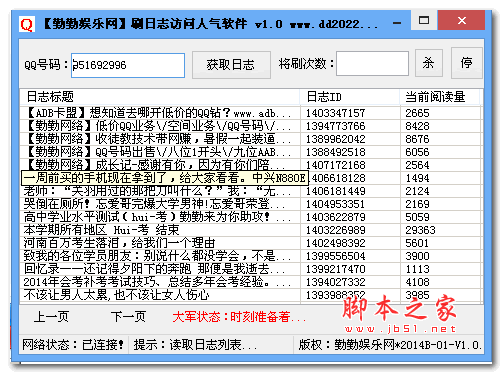Click the 提示：读取日志列表 status entry
The width and height of the screenshot is (503, 375).
(195, 345)
